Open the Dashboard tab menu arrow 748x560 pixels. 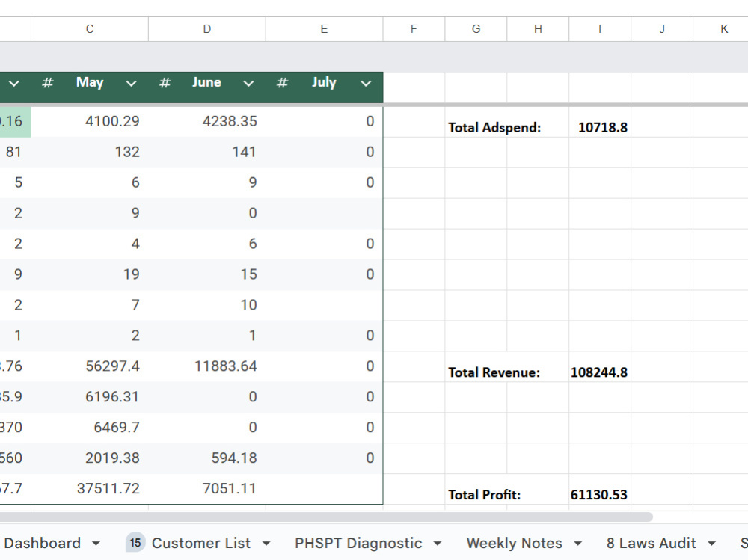tap(96, 544)
